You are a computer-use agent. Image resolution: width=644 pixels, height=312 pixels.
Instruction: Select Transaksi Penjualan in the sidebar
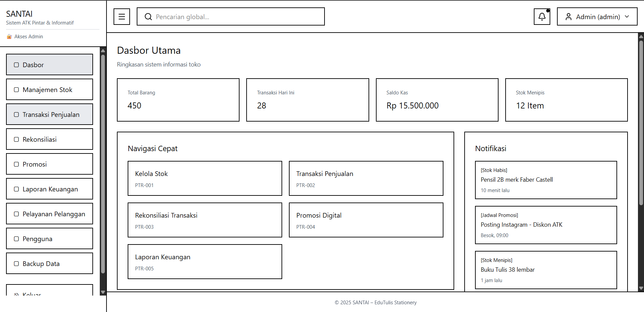49,114
